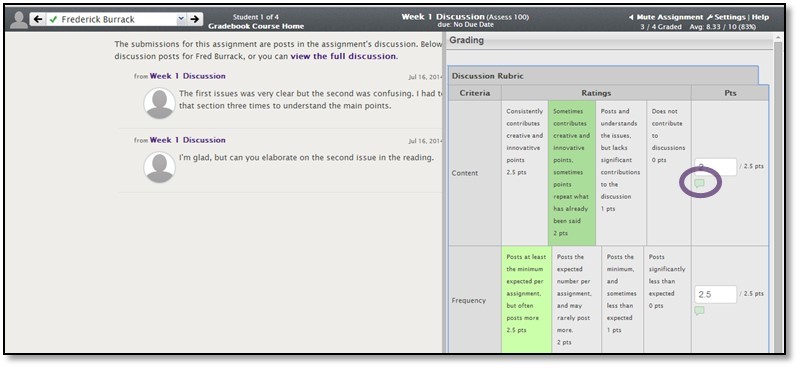Open the view the full discussion link

click(x=343, y=56)
